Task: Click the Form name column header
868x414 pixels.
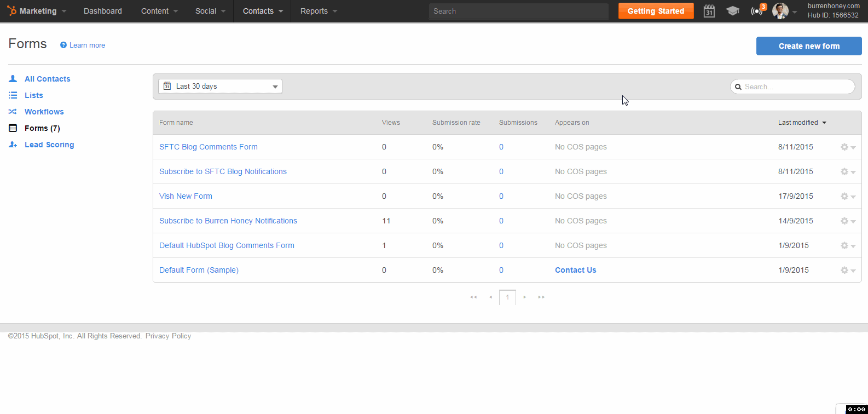Action: pos(176,123)
